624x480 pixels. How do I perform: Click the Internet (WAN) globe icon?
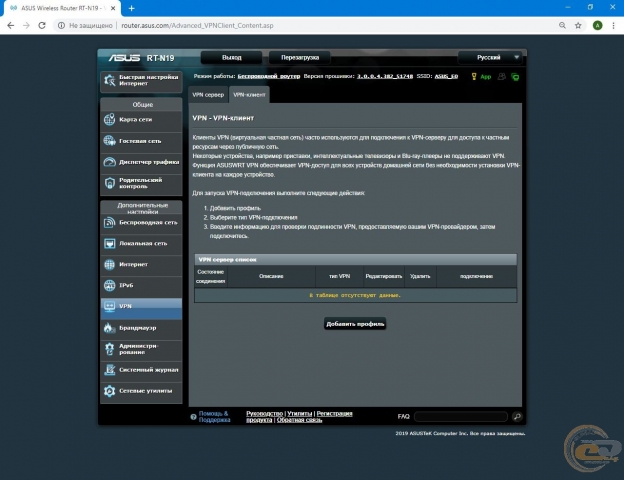[109, 264]
